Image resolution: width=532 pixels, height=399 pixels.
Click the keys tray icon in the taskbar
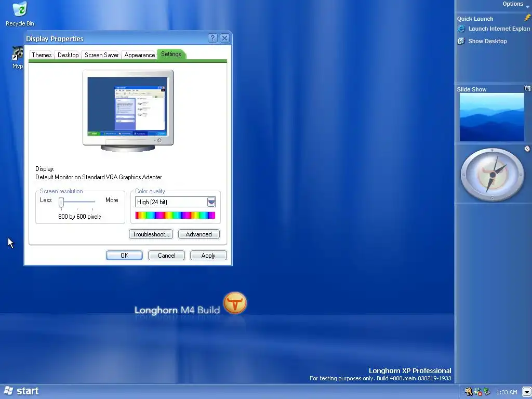469,392
